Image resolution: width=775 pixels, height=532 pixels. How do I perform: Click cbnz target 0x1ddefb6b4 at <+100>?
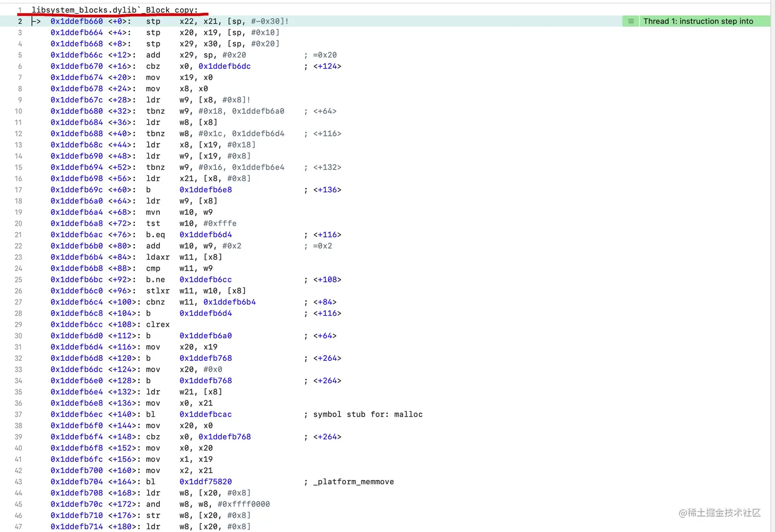point(230,302)
